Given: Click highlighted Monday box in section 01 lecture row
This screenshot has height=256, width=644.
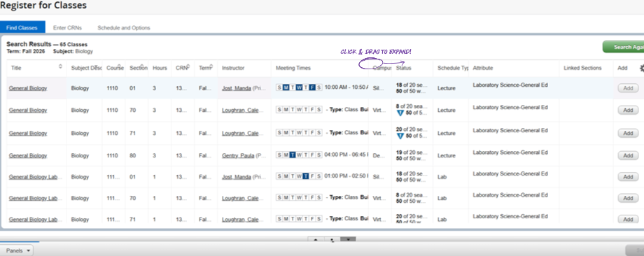Looking at the screenshot, I should 286,87.
